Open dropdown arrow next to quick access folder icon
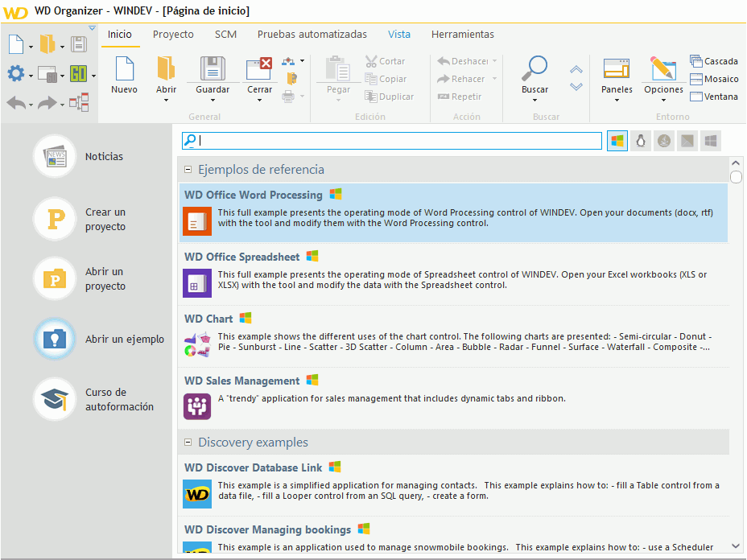The width and height of the screenshot is (747, 560). (63, 47)
